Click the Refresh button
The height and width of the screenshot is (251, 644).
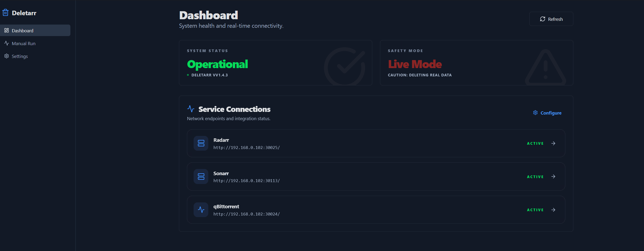[x=551, y=19]
